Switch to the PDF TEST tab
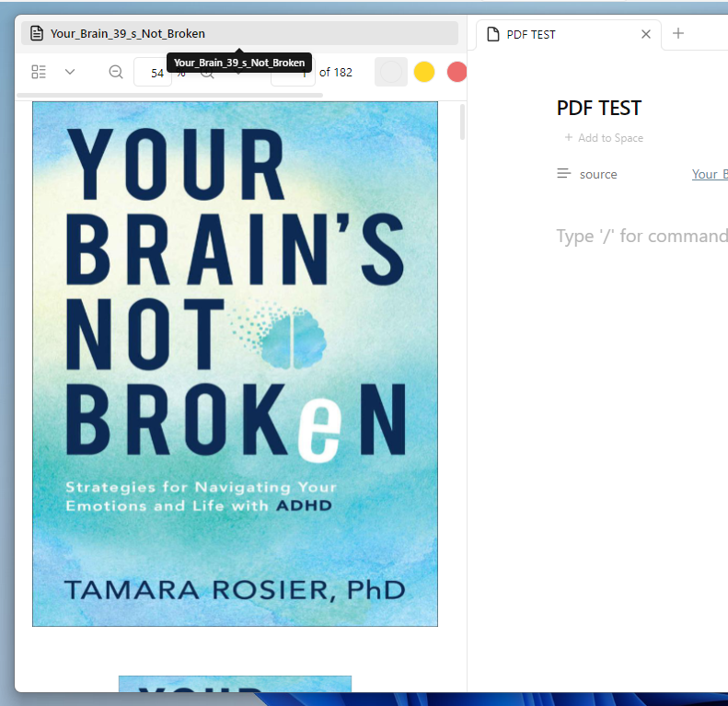This screenshot has width=728, height=706. [x=552, y=34]
